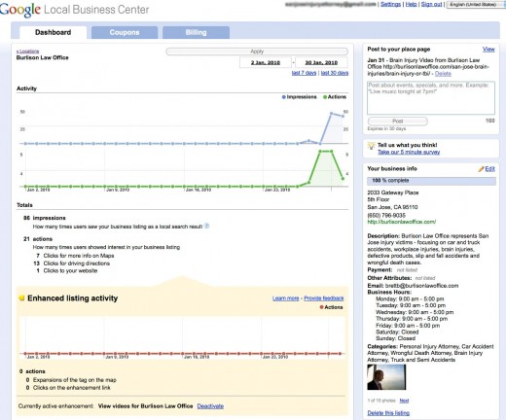This screenshot has height=420, width=506.
Task: Click 'Clicks to your website' row
Action: pos(67,271)
